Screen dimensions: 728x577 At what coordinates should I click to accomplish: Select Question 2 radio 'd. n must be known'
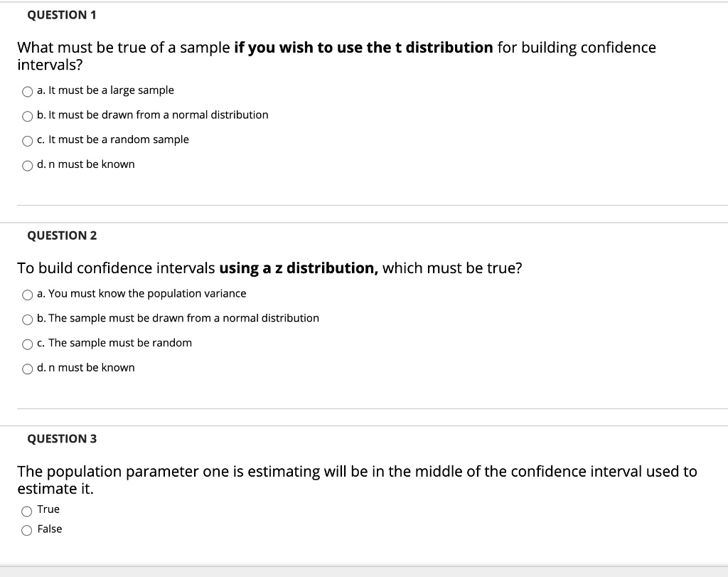(27, 369)
